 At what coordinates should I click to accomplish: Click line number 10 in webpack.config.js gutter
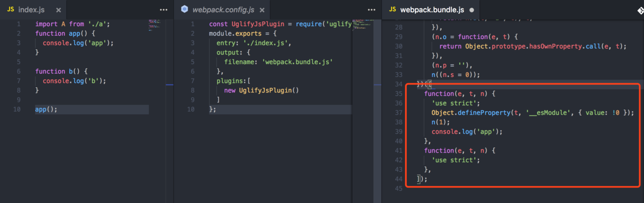pyautogui.click(x=191, y=110)
